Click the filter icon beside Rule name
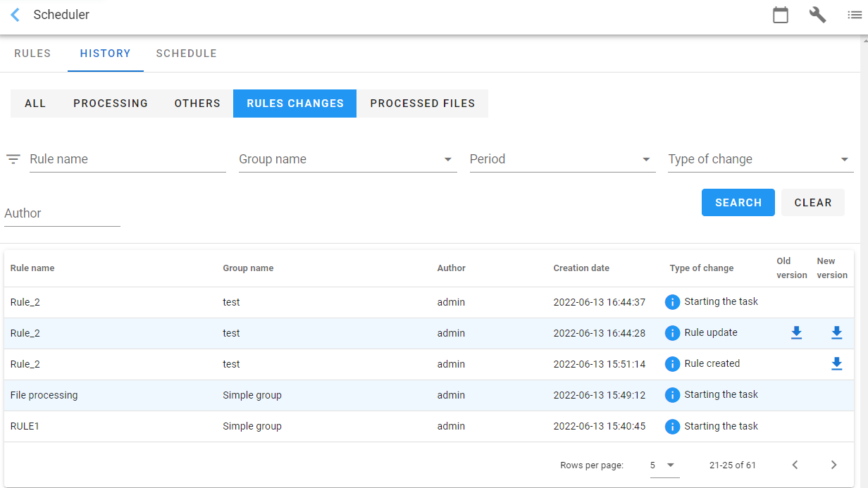Viewport: 868px width, 488px height. pos(13,159)
